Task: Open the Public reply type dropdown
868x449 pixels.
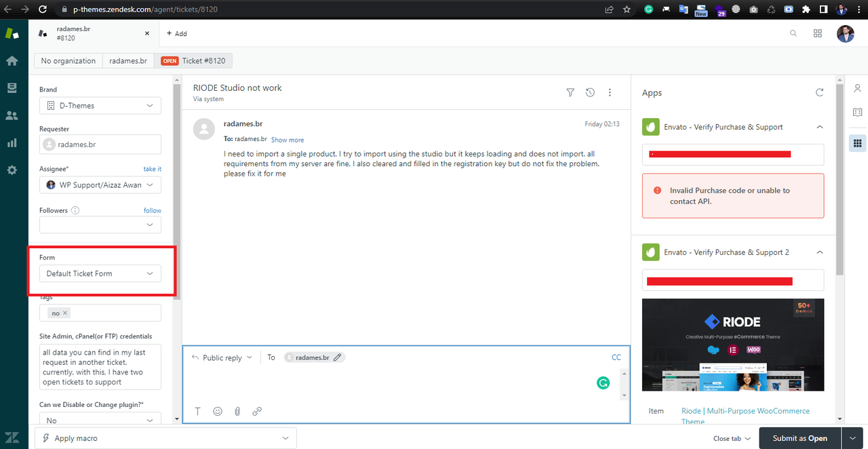Action: tap(222, 357)
